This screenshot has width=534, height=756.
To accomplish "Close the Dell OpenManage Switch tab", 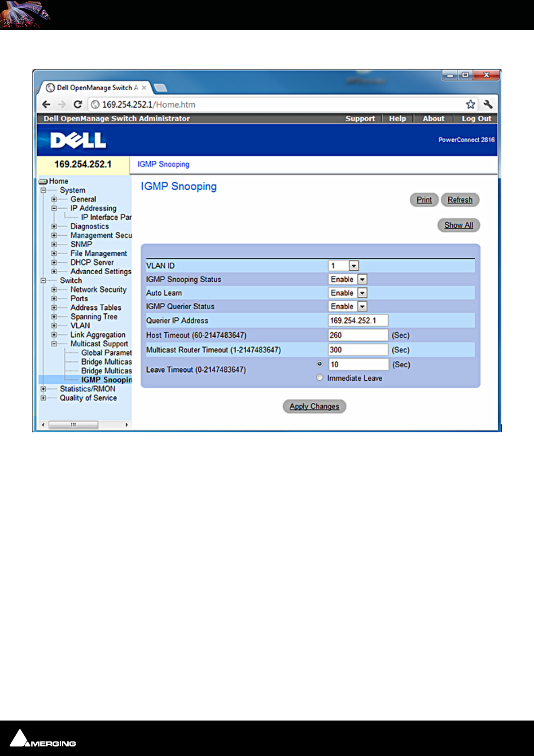I will (x=144, y=88).
